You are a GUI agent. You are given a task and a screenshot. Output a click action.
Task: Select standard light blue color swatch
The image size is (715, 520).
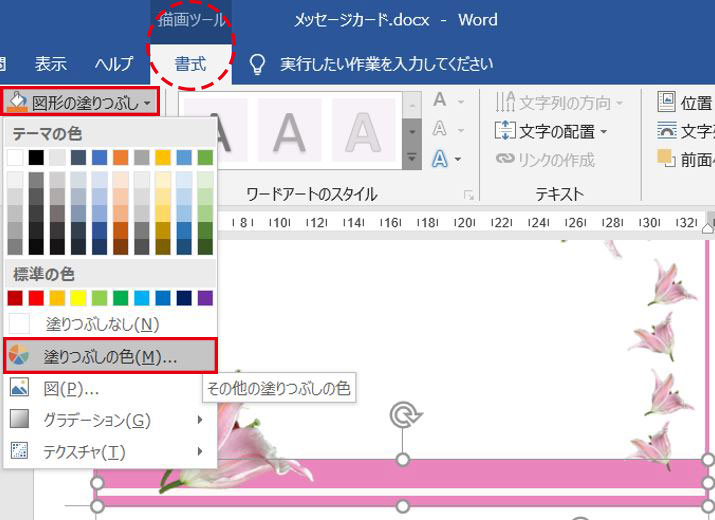pyautogui.click(x=142, y=298)
